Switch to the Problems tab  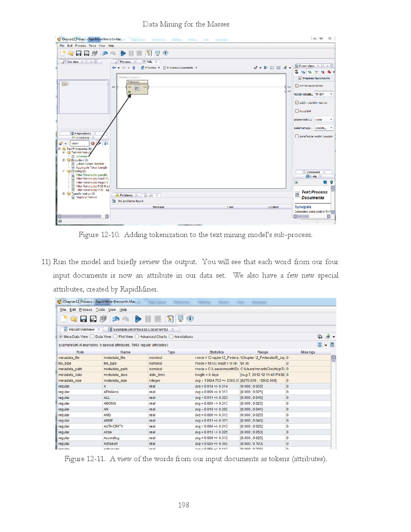126,196
